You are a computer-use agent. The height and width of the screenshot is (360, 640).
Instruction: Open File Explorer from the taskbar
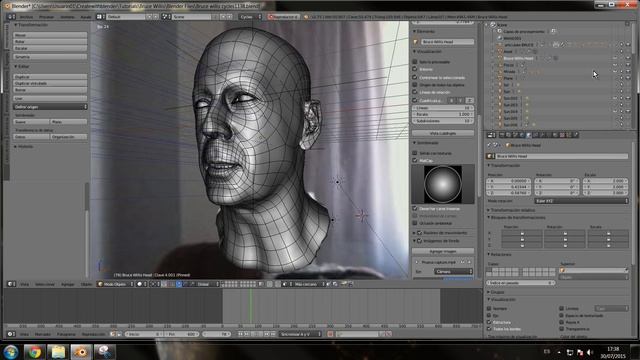click(x=58, y=351)
